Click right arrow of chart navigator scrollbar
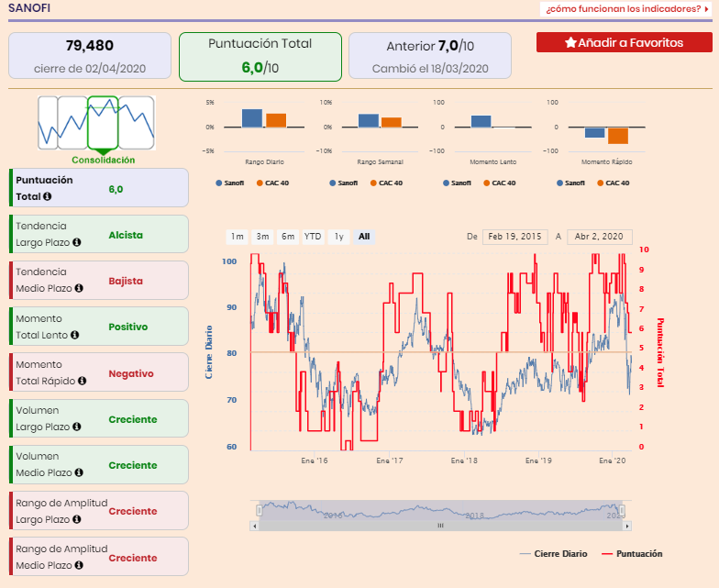The width and height of the screenshot is (719, 588). [627, 526]
